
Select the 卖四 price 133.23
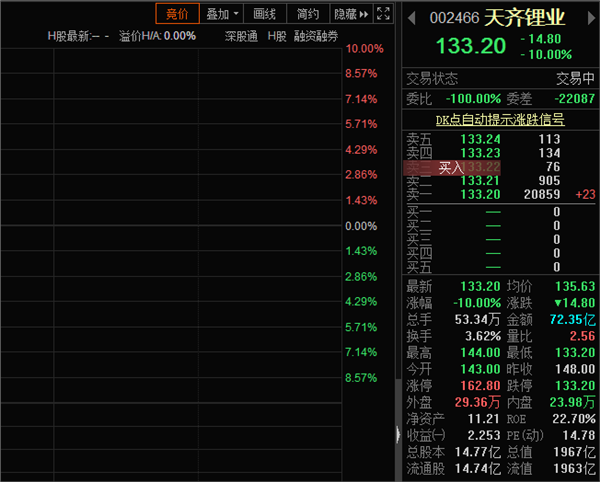(x=480, y=153)
